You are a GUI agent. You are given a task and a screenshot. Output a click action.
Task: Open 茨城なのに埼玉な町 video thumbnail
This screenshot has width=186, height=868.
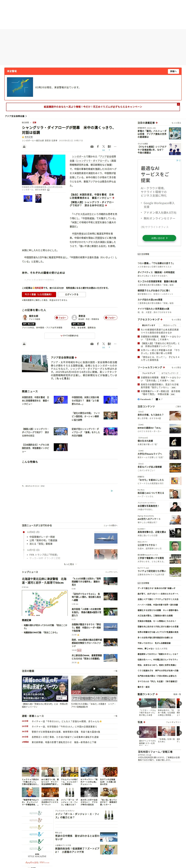45,688
